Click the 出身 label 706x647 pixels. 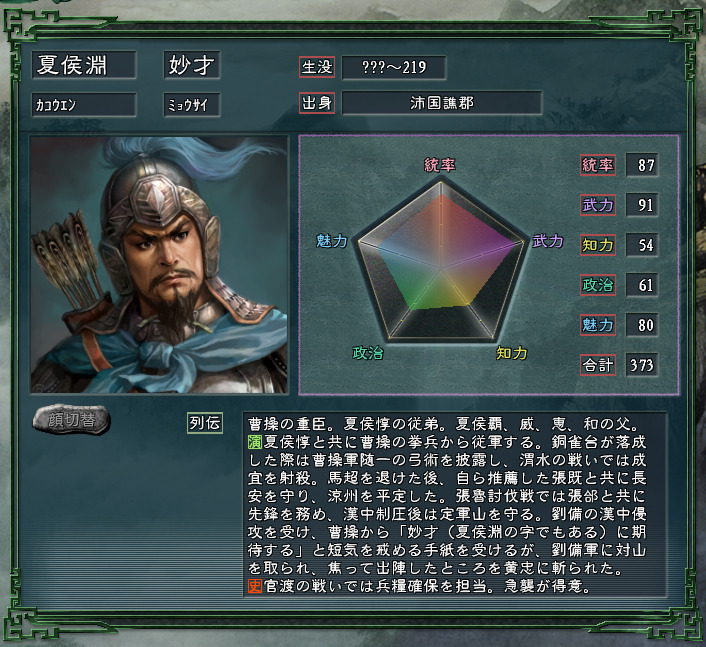click(x=317, y=103)
